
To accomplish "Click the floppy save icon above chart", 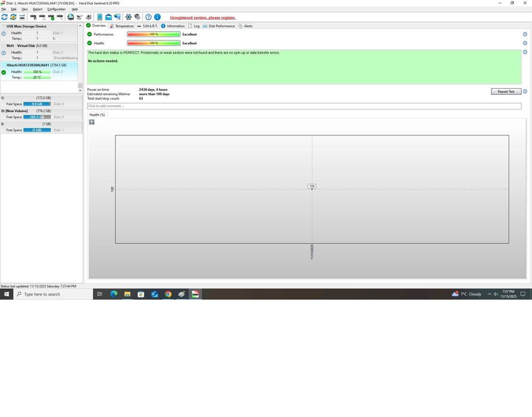I will [92, 122].
